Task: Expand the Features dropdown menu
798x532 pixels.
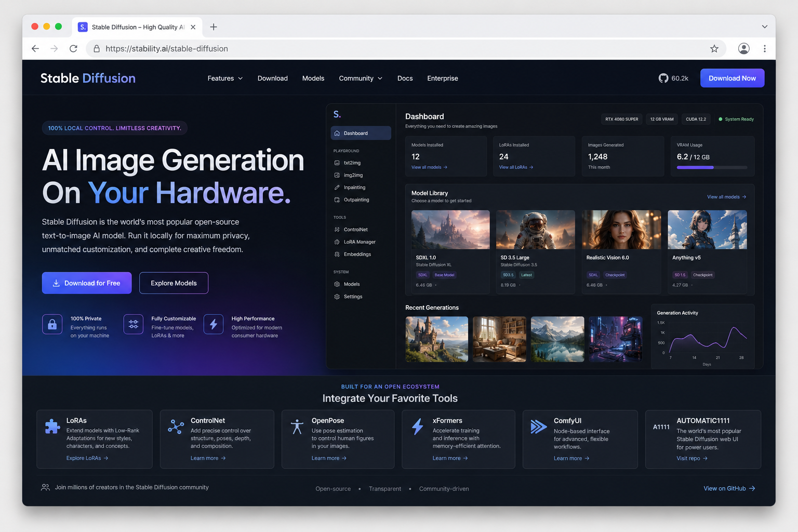Action: [x=225, y=78]
